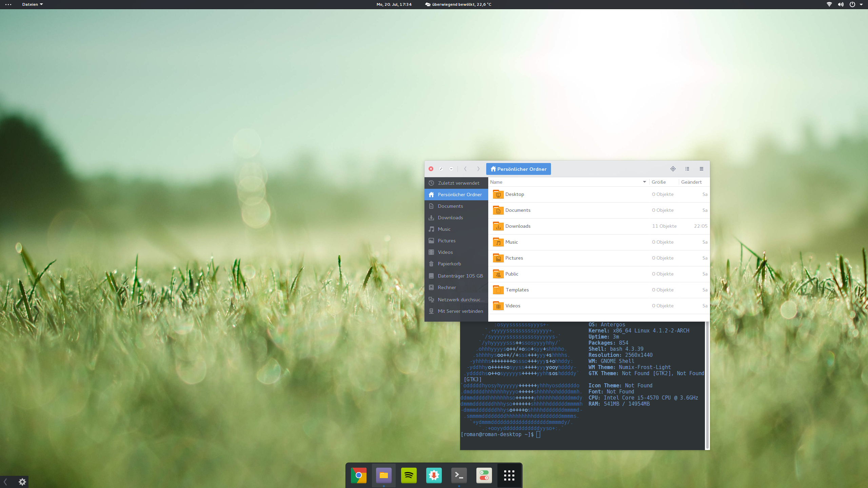Open the Templates folder row
This screenshot has width=868, height=488.
517,290
